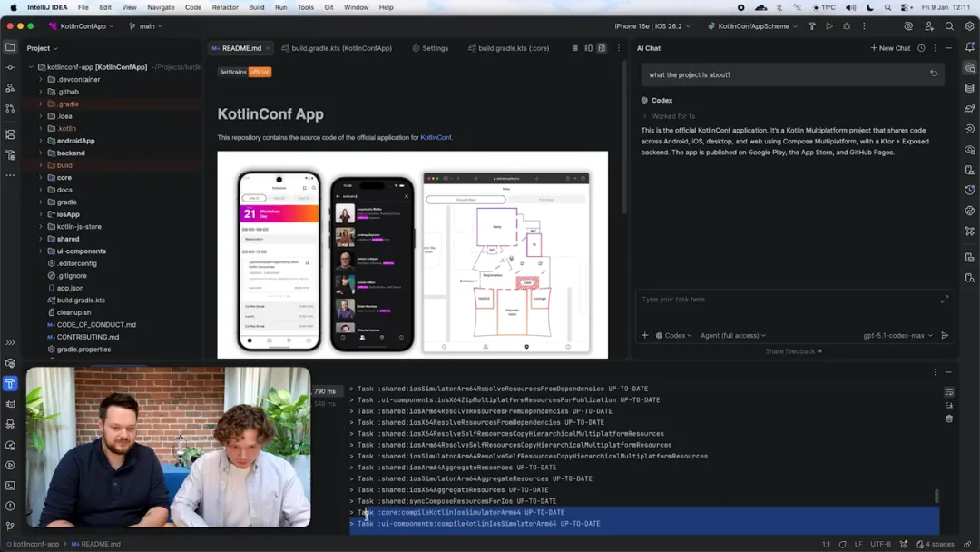
Task: Switch README to editor-only view
Action: [575, 48]
